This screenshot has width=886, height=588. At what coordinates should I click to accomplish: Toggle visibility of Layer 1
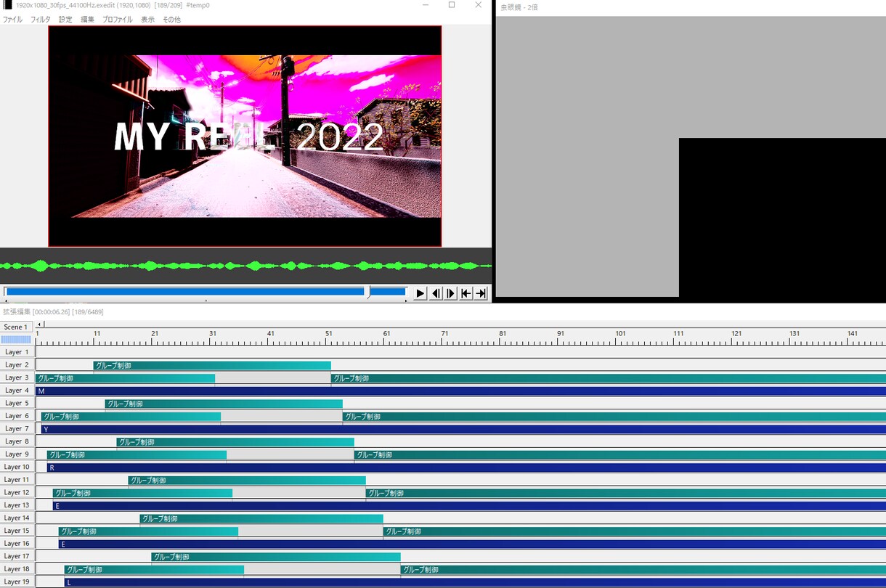click(17, 352)
